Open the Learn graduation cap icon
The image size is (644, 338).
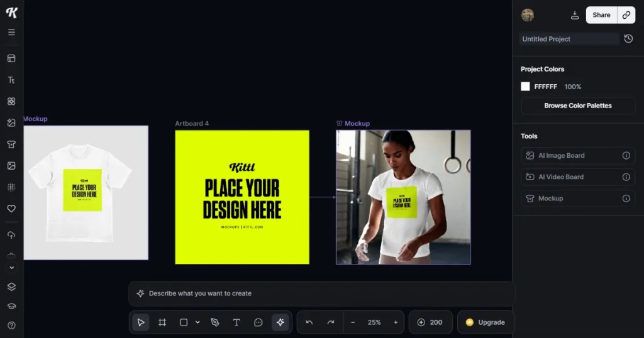(x=11, y=306)
